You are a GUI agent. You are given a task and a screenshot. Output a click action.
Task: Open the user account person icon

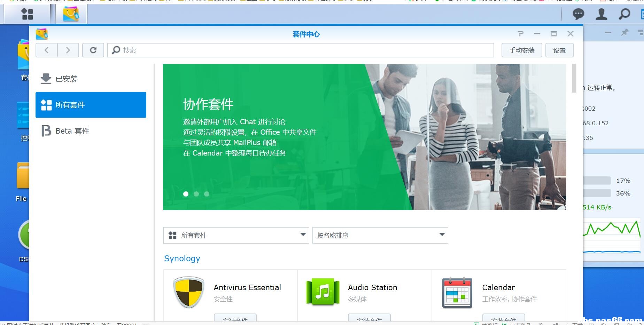click(x=602, y=14)
